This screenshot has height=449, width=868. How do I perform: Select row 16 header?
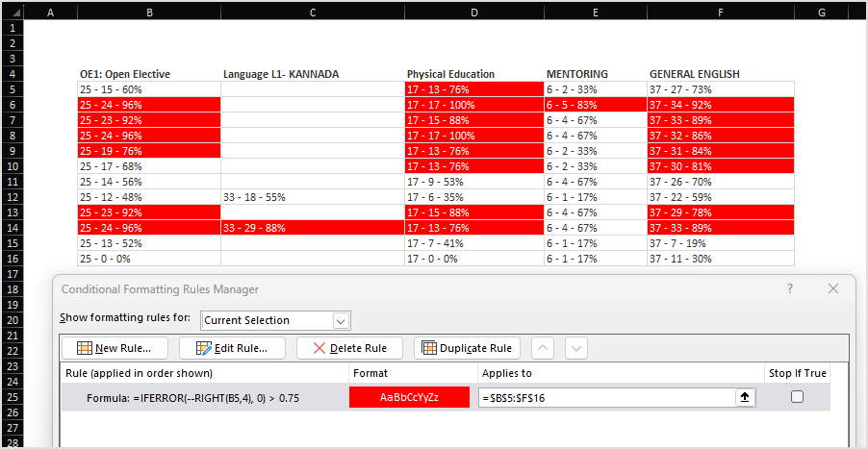pyautogui.click(x=13, y=259)
